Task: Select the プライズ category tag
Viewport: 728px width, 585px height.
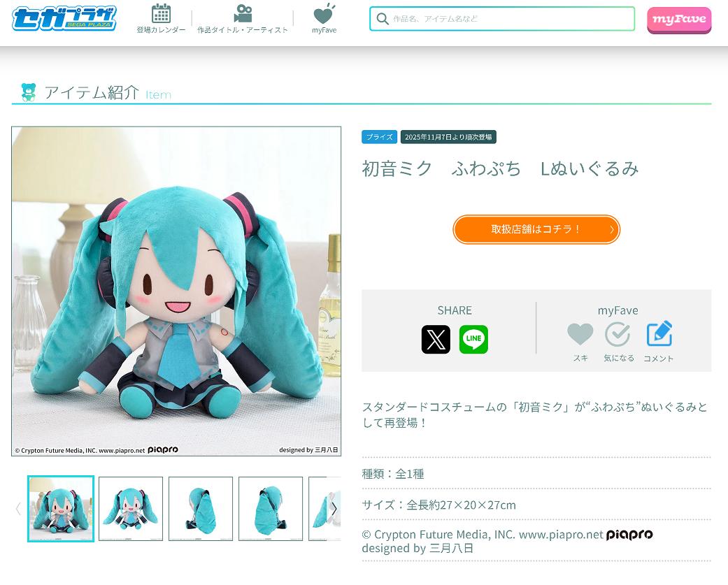Action: [379, 137]
